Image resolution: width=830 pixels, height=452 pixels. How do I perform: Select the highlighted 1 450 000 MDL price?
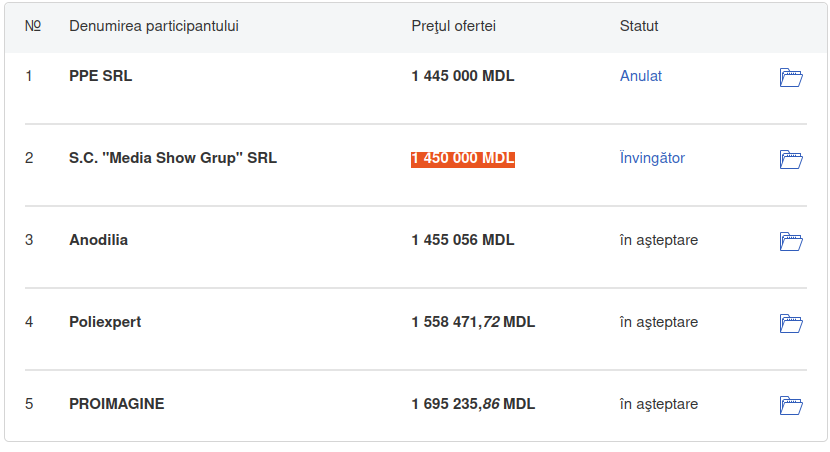pyautogui.click(x=463, y=158)
